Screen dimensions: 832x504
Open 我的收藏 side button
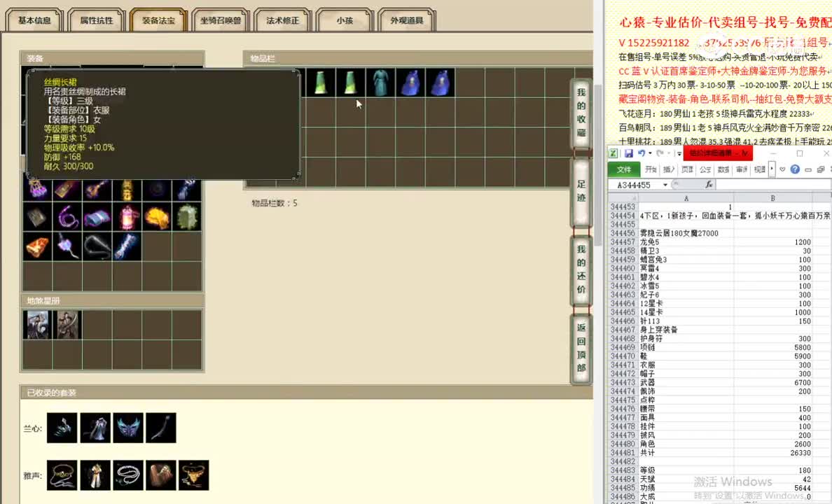(581, 113)
